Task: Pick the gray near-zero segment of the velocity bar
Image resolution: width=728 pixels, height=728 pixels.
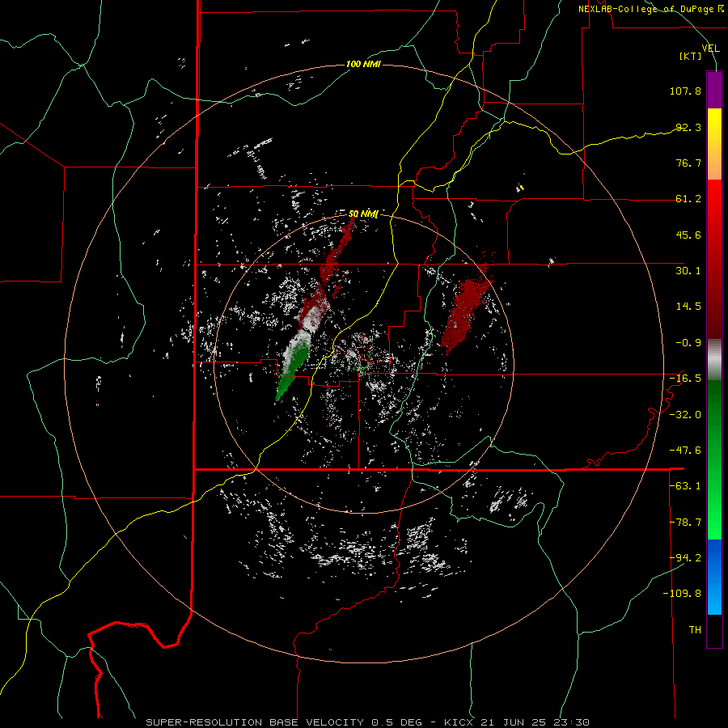Action: (x=714, y=359)
